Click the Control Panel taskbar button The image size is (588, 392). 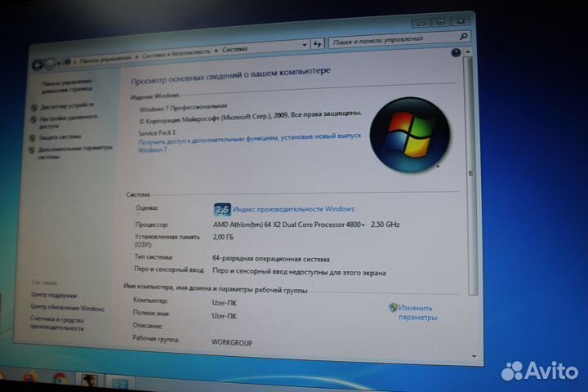pyautogui.click(x=119, y=384)
